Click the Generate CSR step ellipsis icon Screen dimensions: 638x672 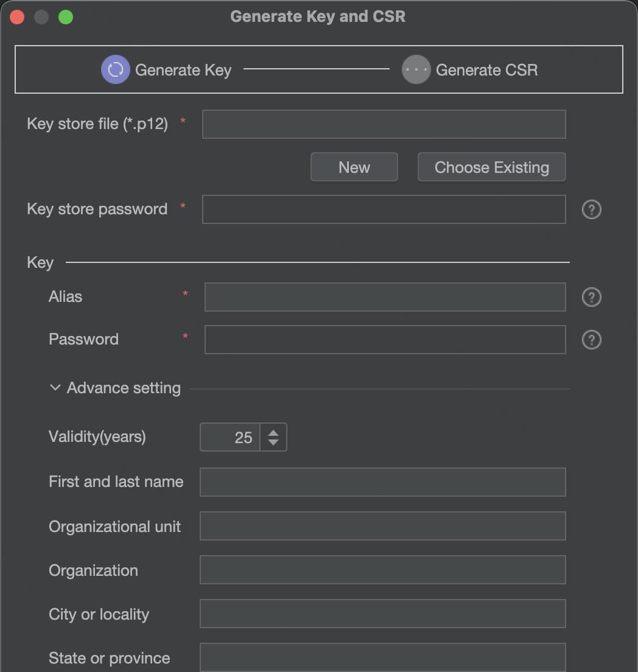tap(416, 69)
